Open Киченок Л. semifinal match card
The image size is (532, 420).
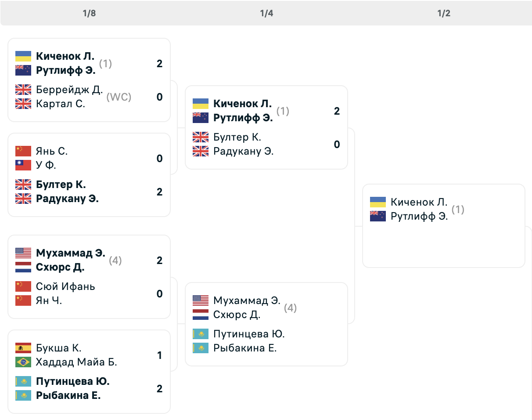tap(444, 226)
